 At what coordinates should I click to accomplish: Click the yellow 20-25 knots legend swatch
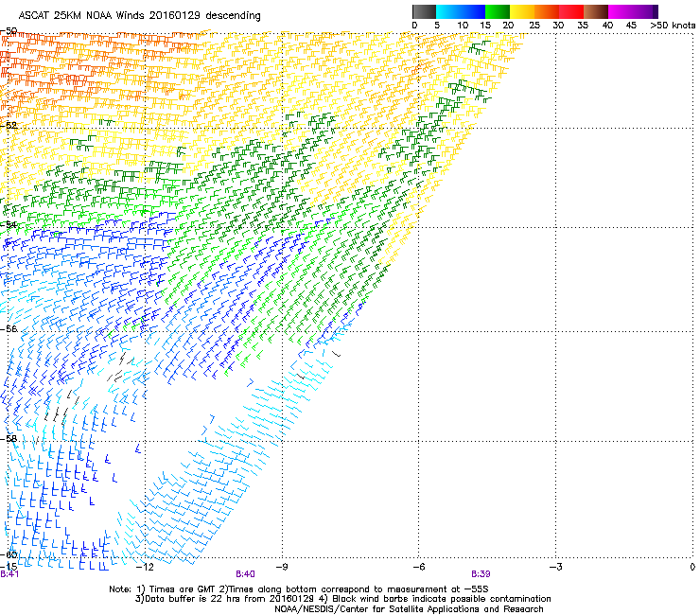click(522, 11)
